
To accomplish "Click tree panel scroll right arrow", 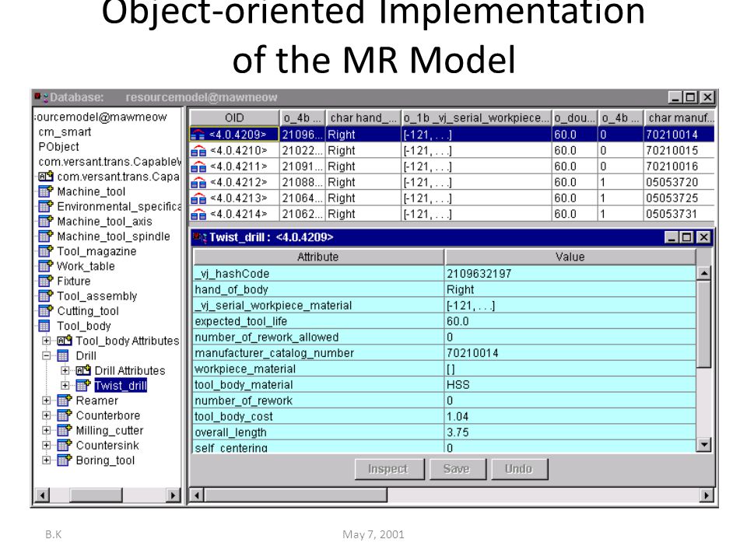I will [173, 495].
